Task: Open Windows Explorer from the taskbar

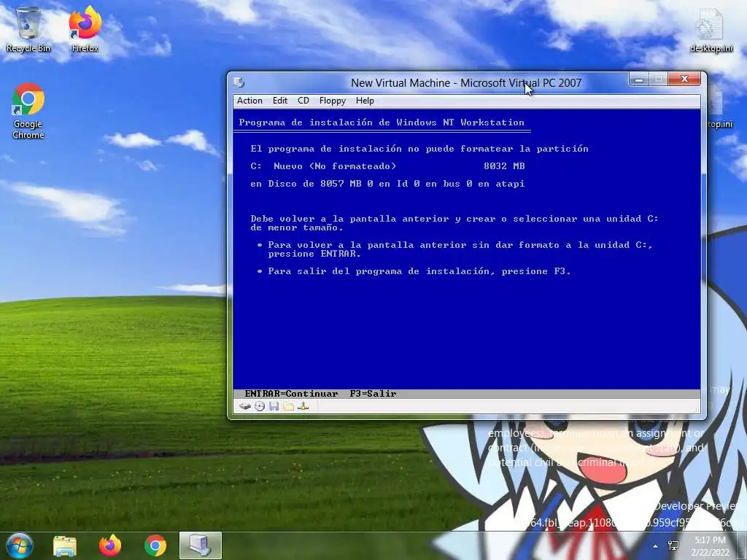Action: point(65,545)
